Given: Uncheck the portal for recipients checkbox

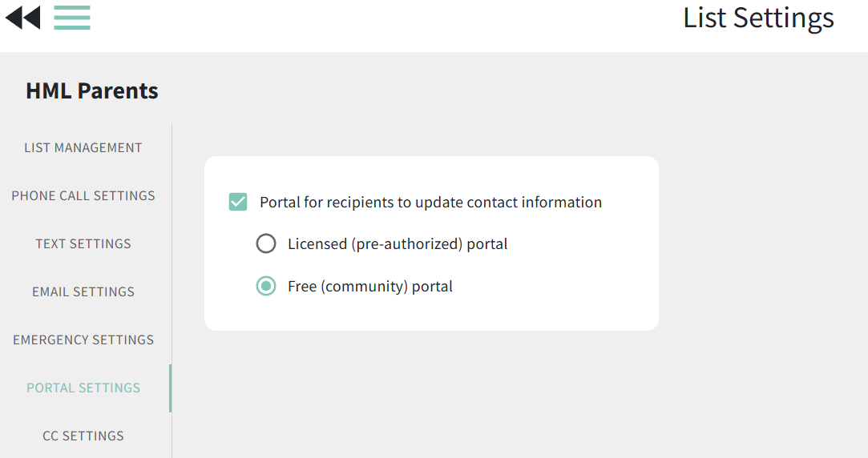Looking at the screenshot, I should click(238, 202).
